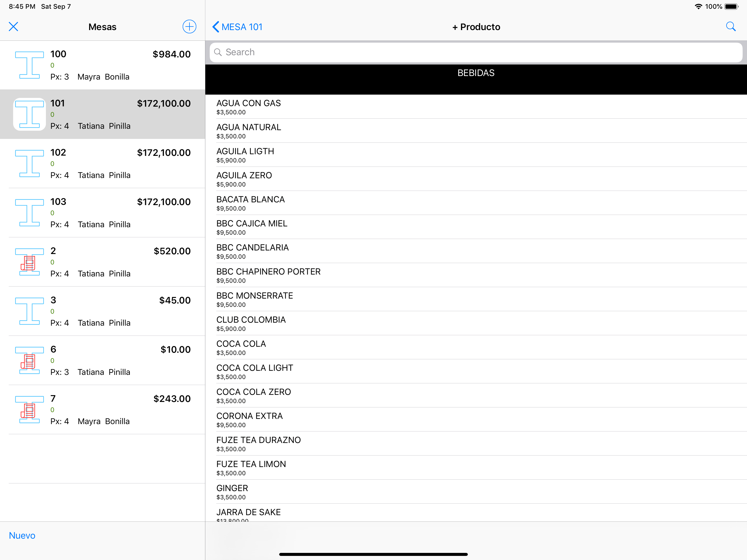Add COCA COLA ZERO product
Screen dimensions: 747x560
point(476,395)
